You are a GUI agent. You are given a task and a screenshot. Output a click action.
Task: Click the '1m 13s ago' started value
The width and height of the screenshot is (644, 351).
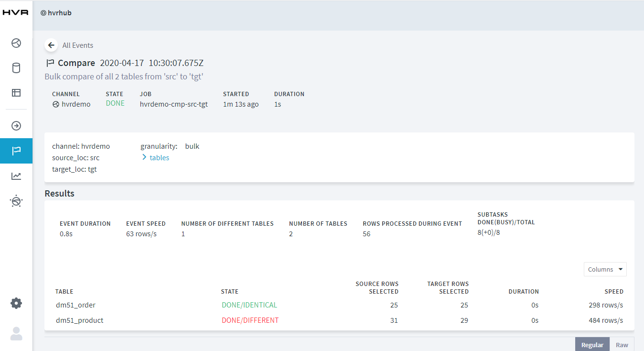pyautogui.click(x=241, y=104)
